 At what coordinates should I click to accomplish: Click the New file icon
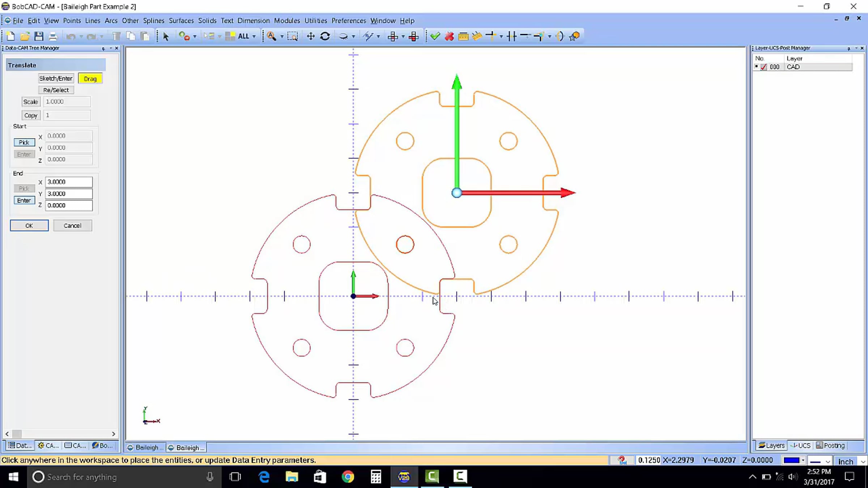(10, 36)
